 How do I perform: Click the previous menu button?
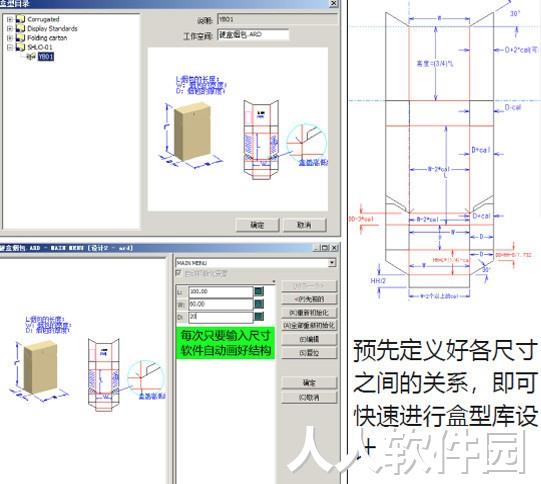pyautogui.click(x=309, y=299)
